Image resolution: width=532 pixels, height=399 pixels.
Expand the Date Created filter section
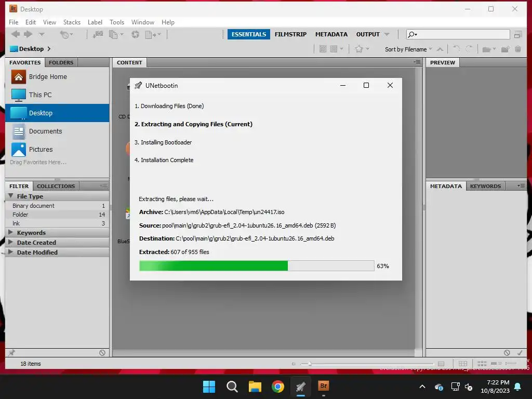[x=11, y=242]
